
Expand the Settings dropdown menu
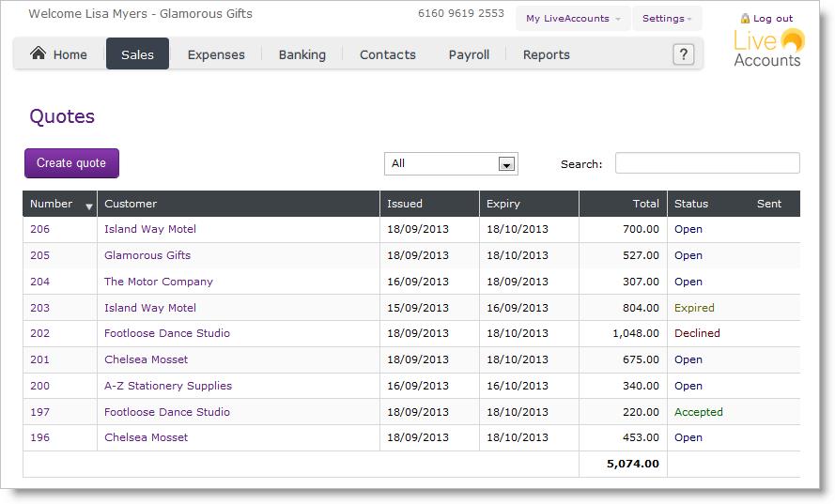[667, 19]
